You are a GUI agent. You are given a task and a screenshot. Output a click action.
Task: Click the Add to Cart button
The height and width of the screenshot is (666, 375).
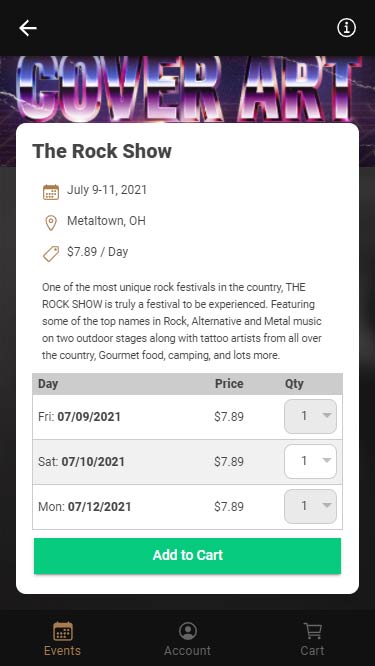187,556
